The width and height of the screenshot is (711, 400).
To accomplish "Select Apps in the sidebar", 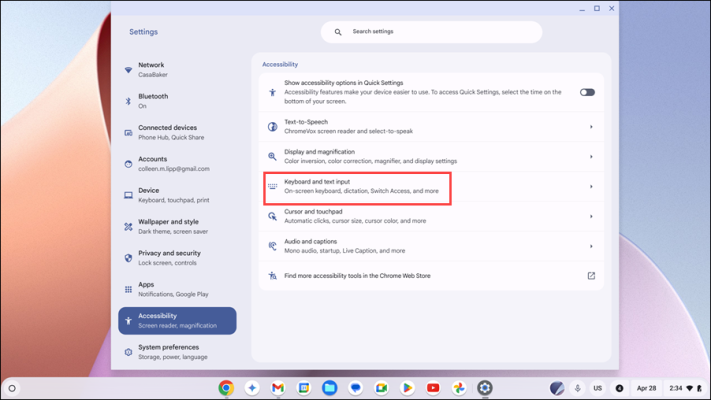I will (x=177, y=289).
